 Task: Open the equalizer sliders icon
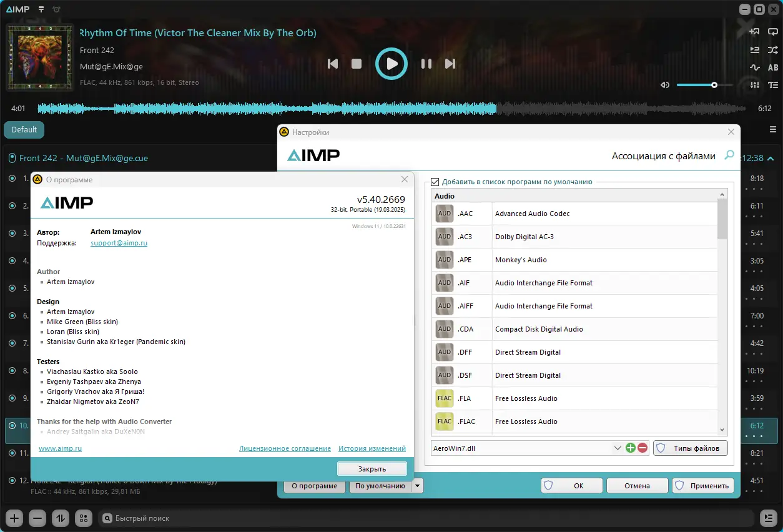pyautogui.click(x=754, y=85)
